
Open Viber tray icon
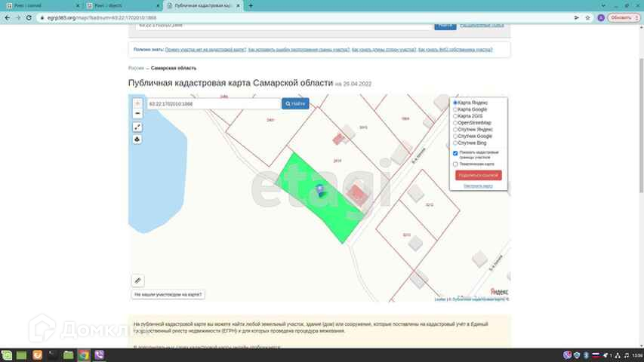tap(567, 355)
